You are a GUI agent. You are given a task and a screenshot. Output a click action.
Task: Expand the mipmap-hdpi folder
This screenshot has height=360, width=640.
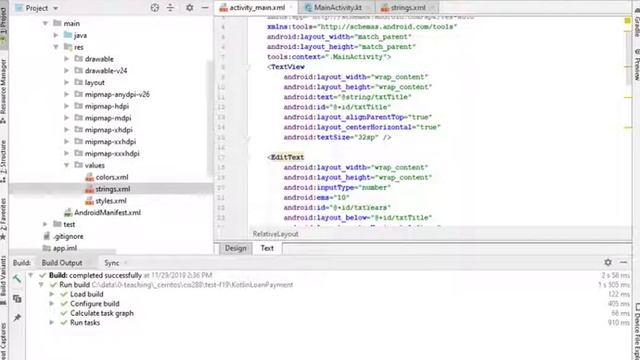(67, 107)
